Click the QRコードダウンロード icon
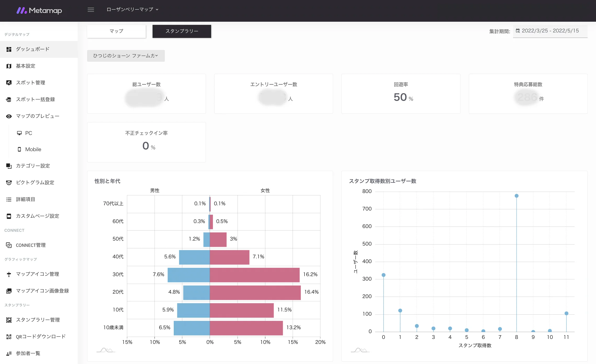Image resolution: width=596 pixels, height=364 pixels. 9,337
